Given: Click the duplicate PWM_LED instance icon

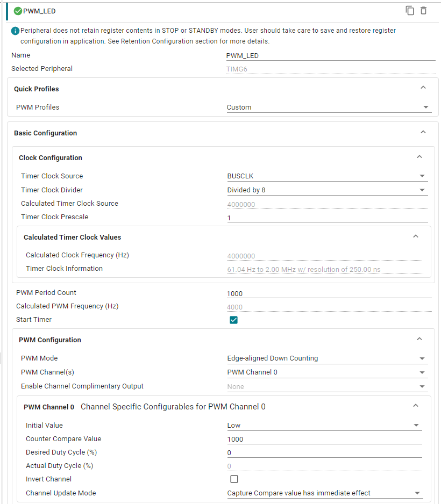Looking at the screenshot, I should click(410, 11).
